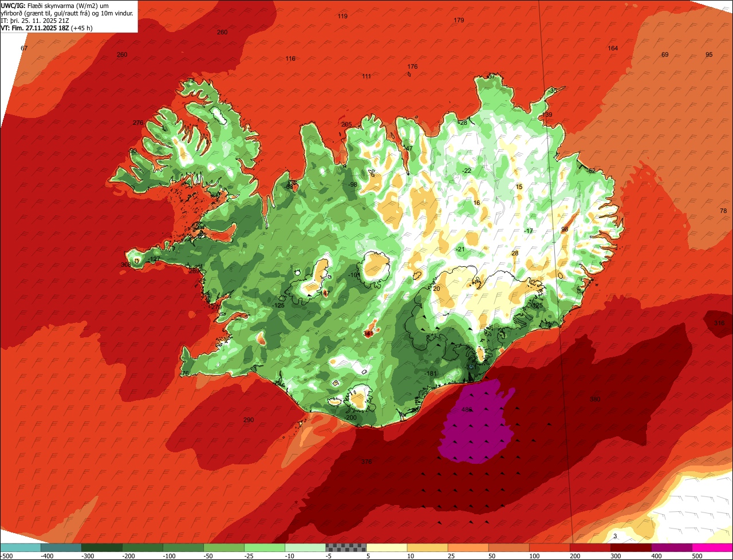
Task: Click the 100 to 200 red-orange legend swatch
Action: 549,547
